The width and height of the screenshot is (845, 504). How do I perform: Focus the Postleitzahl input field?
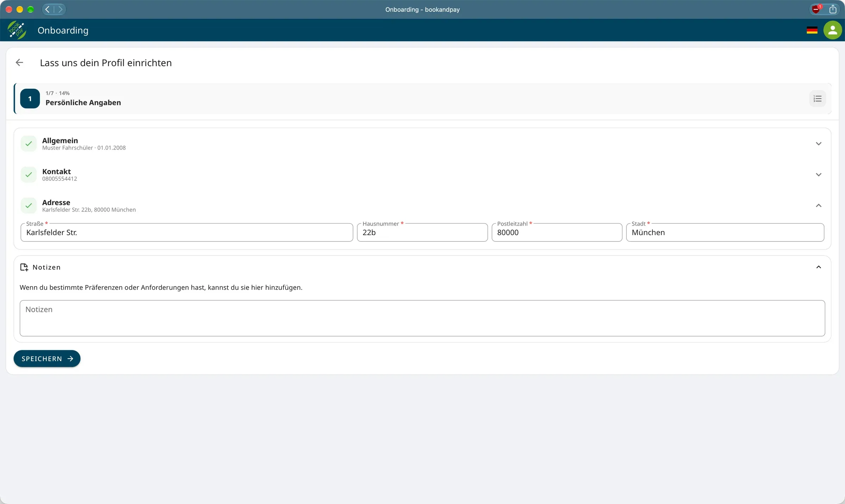pyautogui.click(x=557, y=232)
